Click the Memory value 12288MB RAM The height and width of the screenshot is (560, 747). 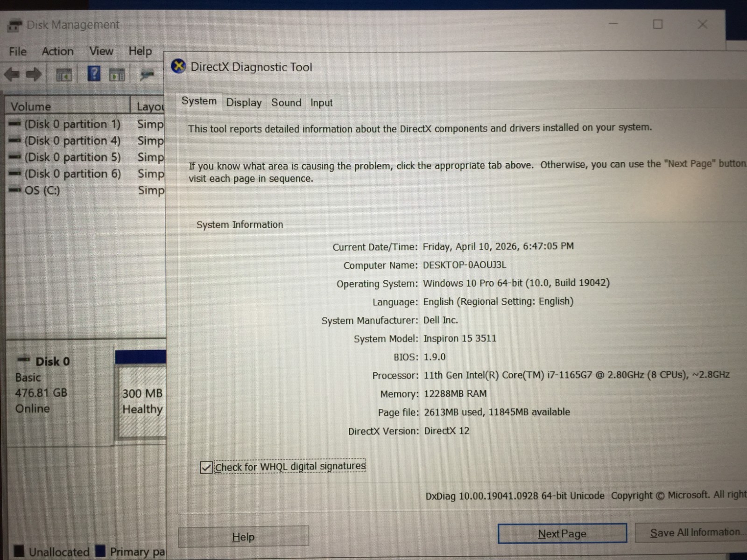[x=455, y=394]
